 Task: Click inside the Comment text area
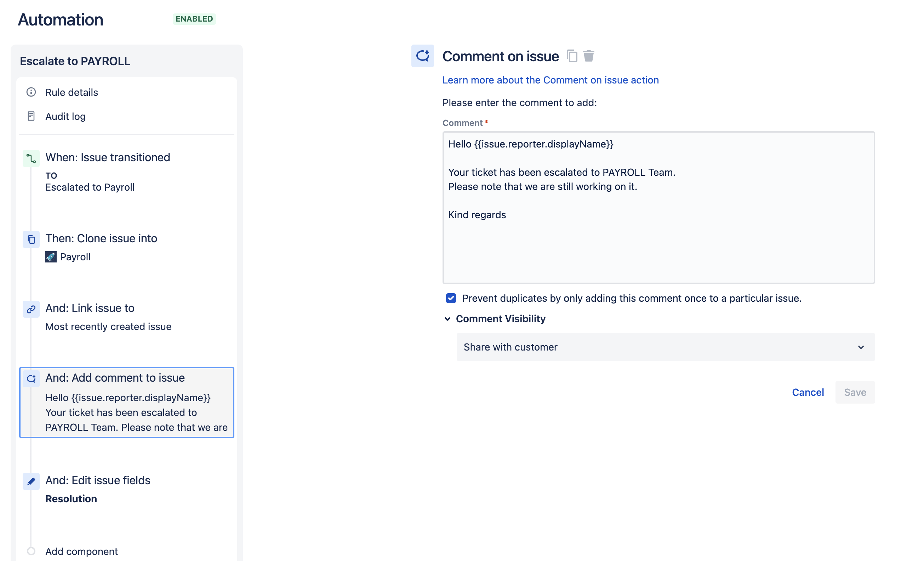point(658,208)
